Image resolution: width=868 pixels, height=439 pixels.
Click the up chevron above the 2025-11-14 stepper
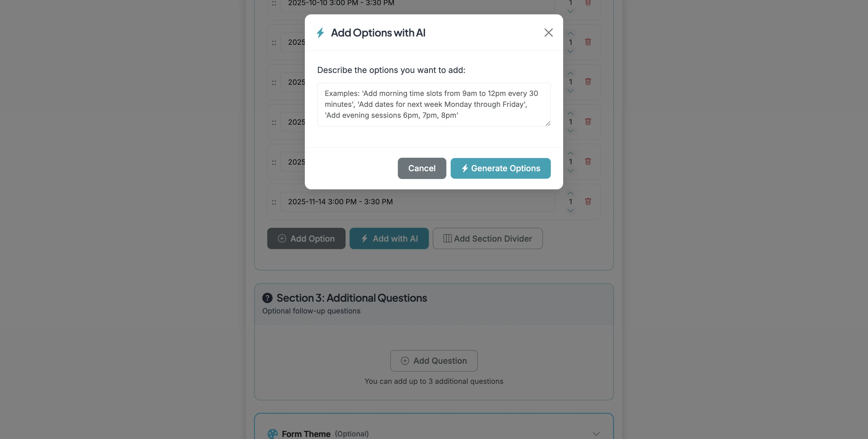coord(570,193)
